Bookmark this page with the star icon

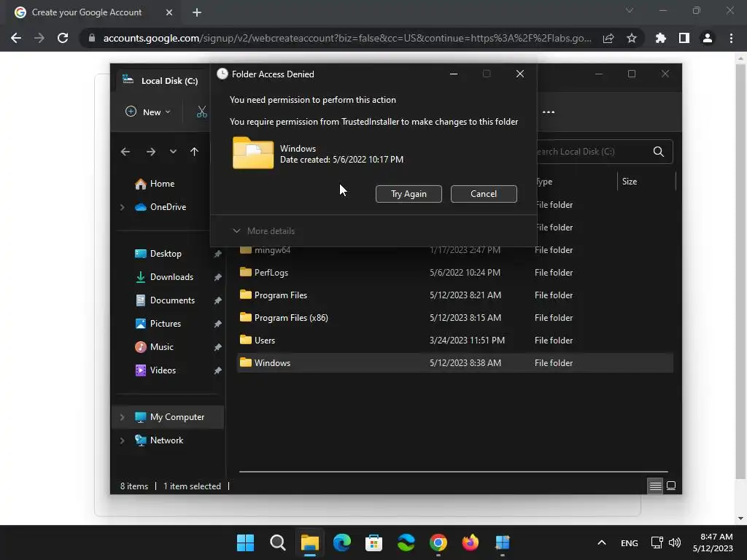pyautogui.click(x=632, y=38)
